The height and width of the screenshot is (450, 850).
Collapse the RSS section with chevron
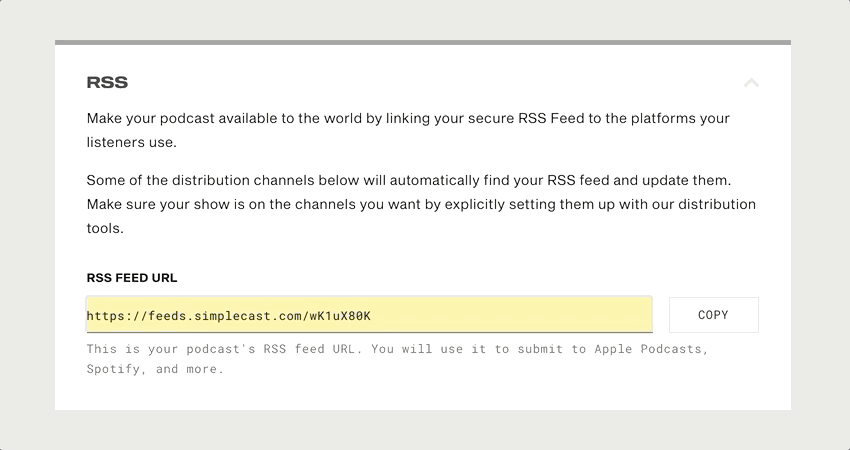(751, 83)
